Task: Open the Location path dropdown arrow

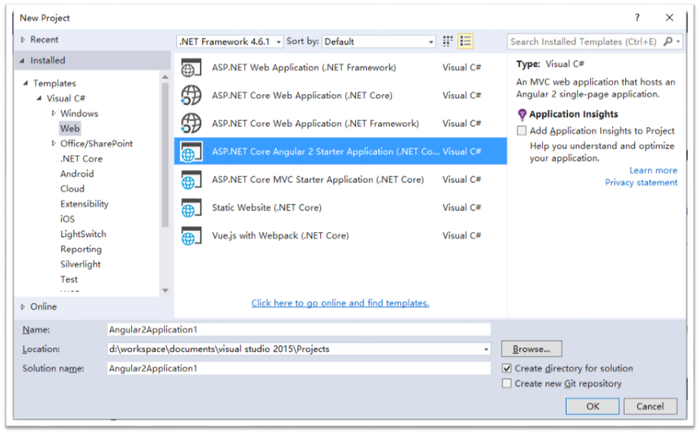Action: coord(486,349)
